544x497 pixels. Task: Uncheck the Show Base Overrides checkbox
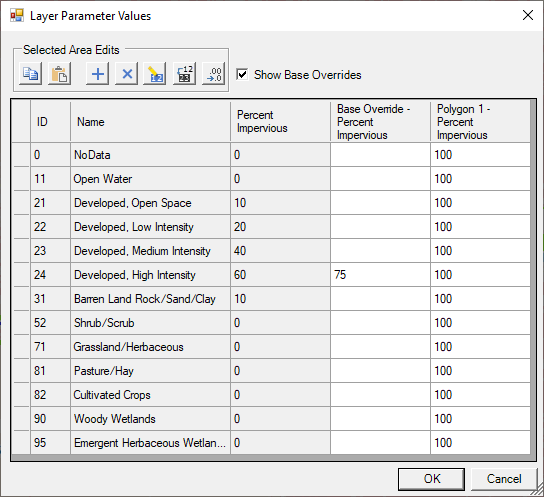[242, 75]
